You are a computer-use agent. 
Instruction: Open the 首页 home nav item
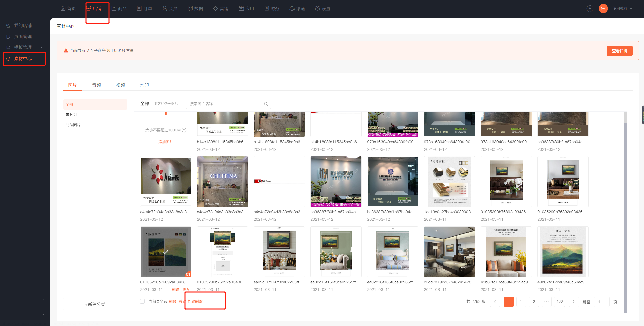point(68,8)
